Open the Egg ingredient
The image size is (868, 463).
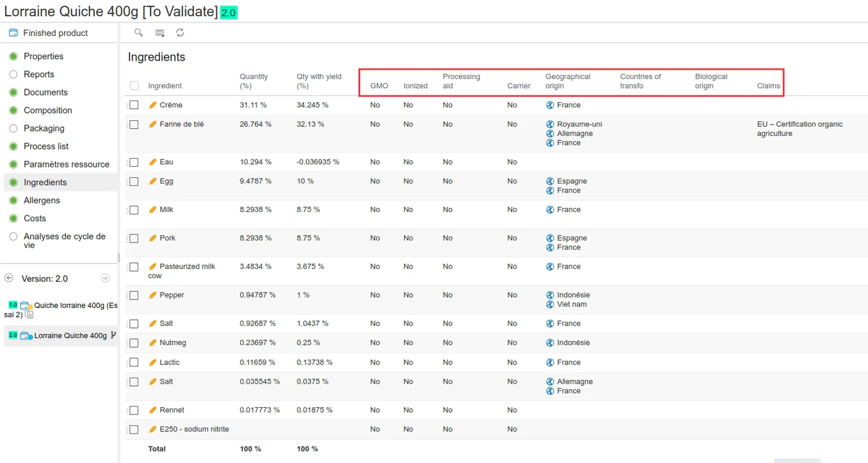pos(166,181)
